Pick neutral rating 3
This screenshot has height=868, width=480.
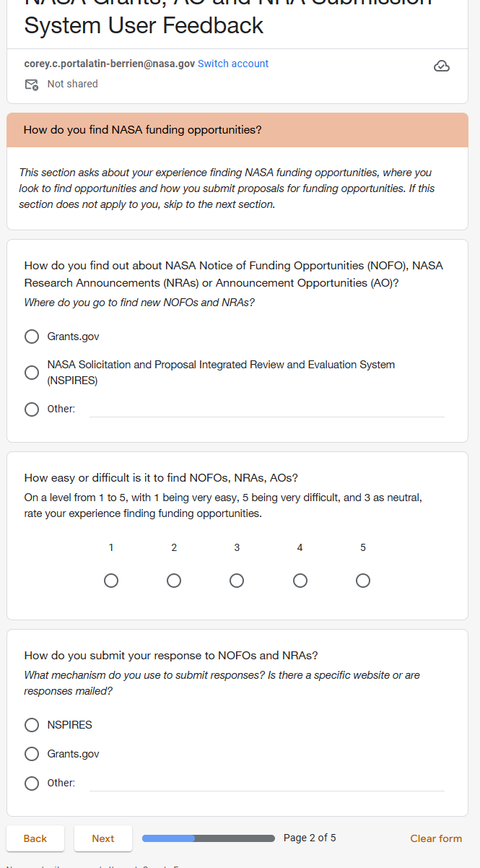pyautogui.click(x=237, y=581)
